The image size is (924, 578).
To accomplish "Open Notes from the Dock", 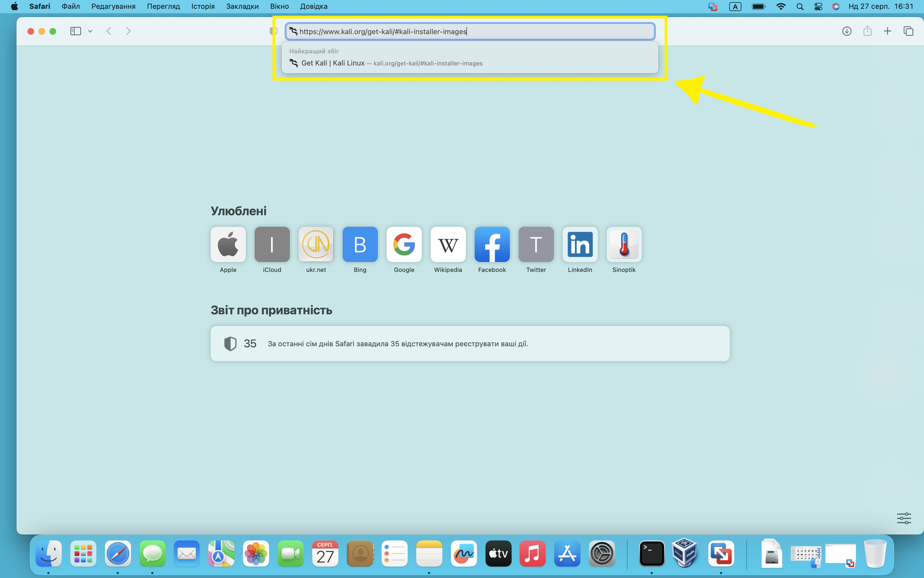I will pos(429,553).
